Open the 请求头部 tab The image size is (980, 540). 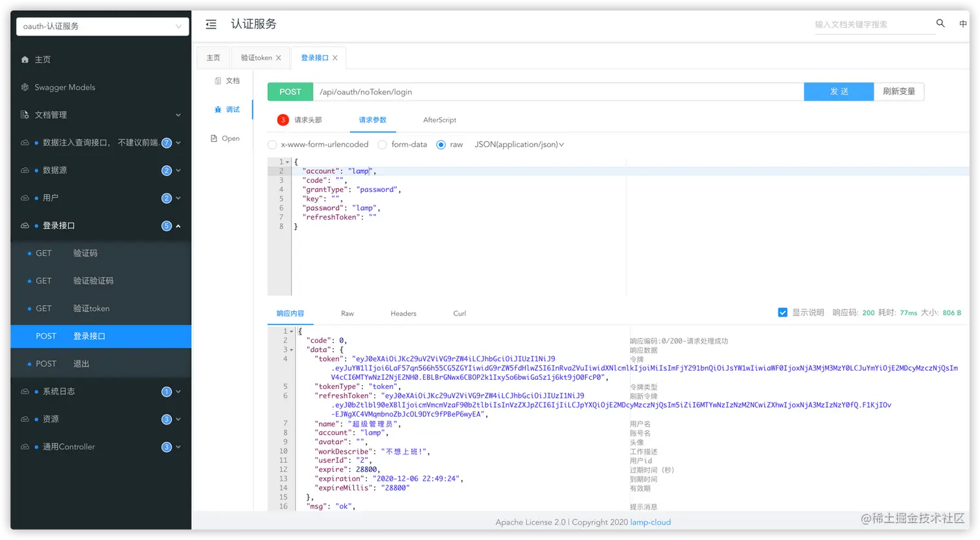coord(308,120)
